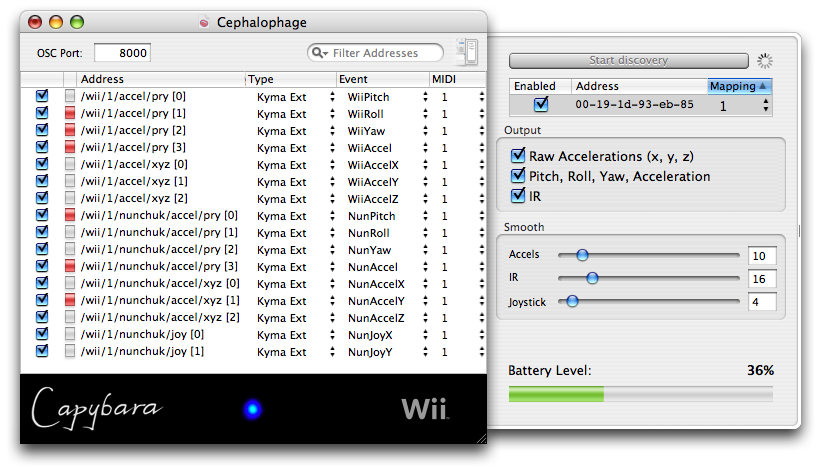Click the activity indicator for /wii/1/accel/pry [2]
Image resolution: width=826 pixels, height=467 pixels.
[x=70, y=130]
